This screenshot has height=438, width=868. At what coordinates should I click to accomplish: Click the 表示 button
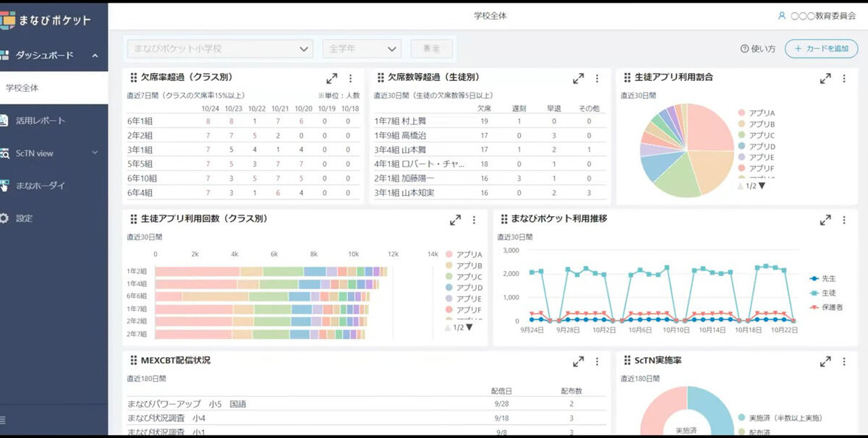tap(432, 48)
